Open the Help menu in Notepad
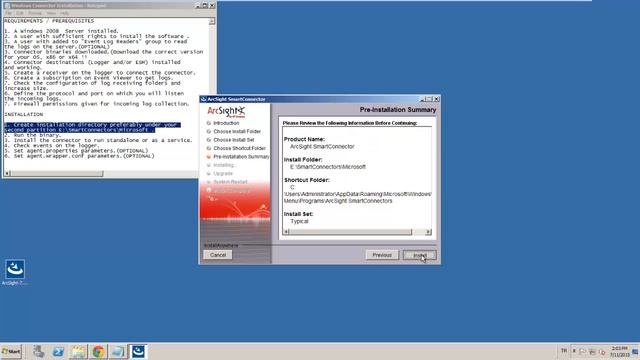The height and width of the screenshot is (360, 640). (x=64, y=13)
